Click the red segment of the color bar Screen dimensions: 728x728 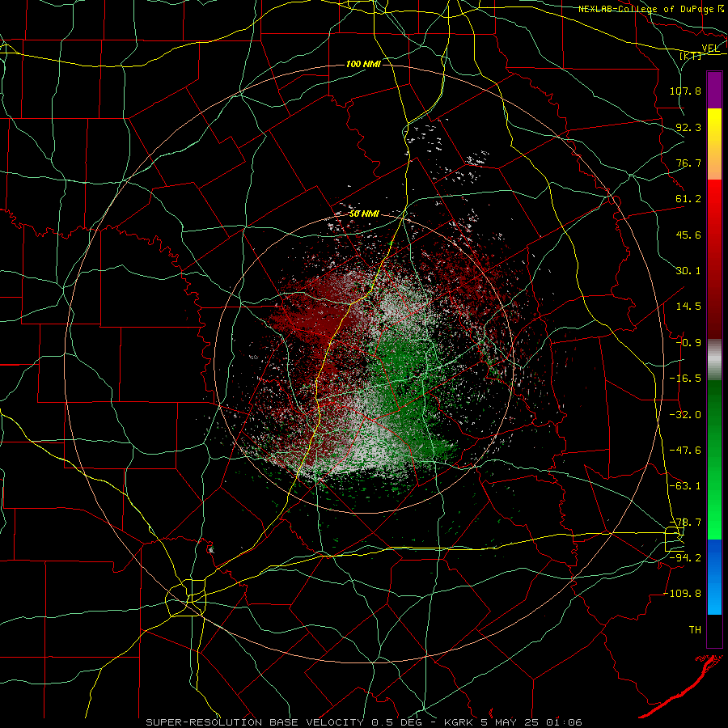(x=714, y=259)
